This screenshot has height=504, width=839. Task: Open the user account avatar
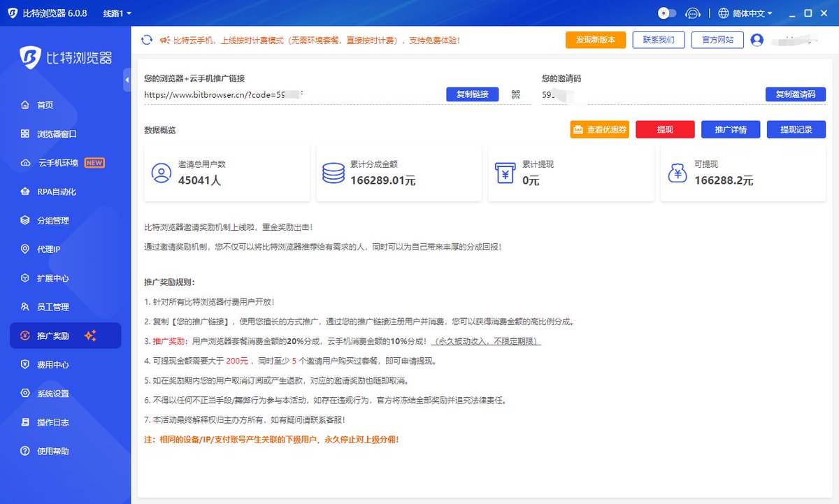tap(756, 40)
